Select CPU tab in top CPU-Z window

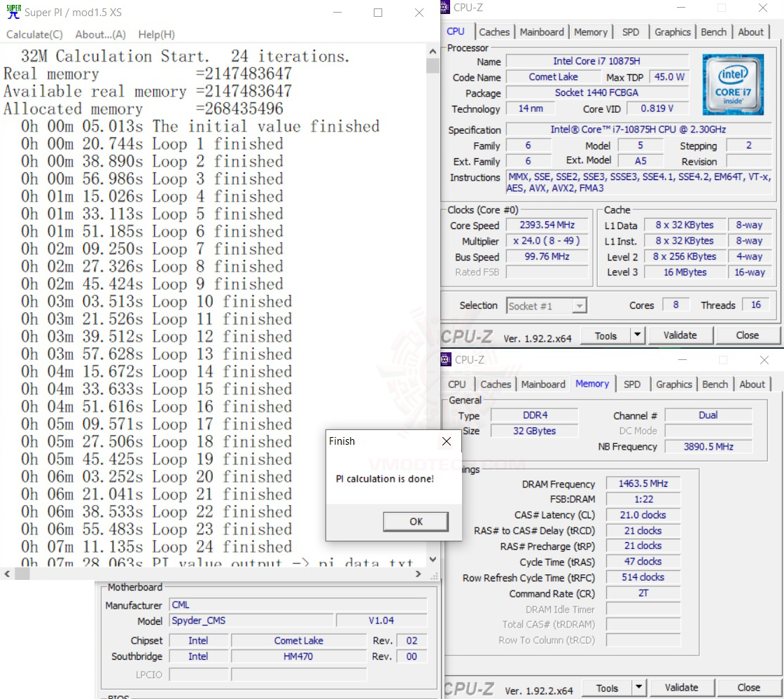coord(456,32)
